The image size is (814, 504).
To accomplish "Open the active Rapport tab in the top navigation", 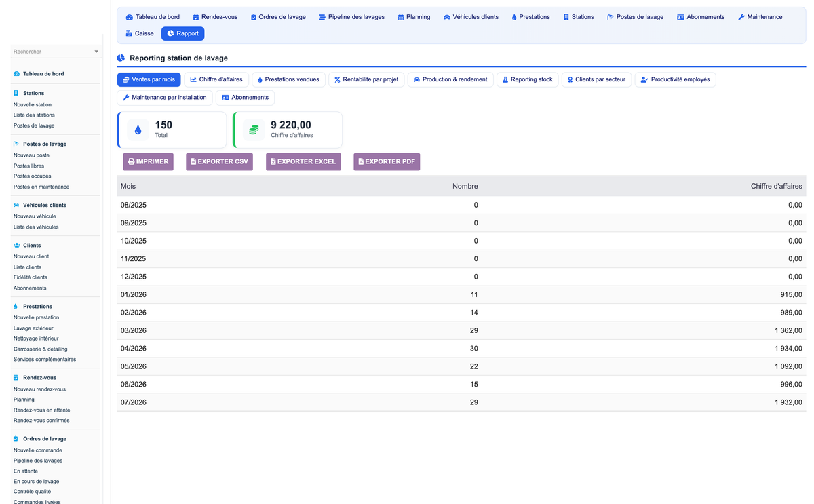I will click(x=183, y=33).
